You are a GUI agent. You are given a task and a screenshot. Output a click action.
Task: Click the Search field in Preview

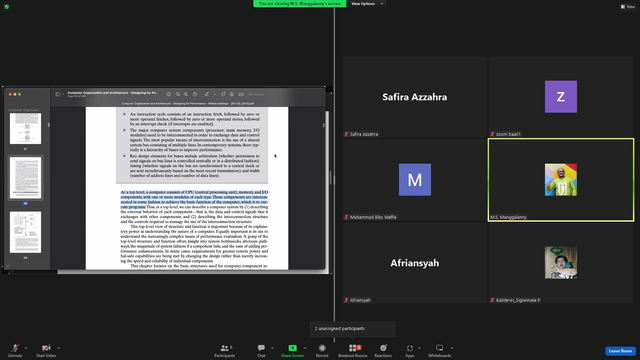(257, 94)
